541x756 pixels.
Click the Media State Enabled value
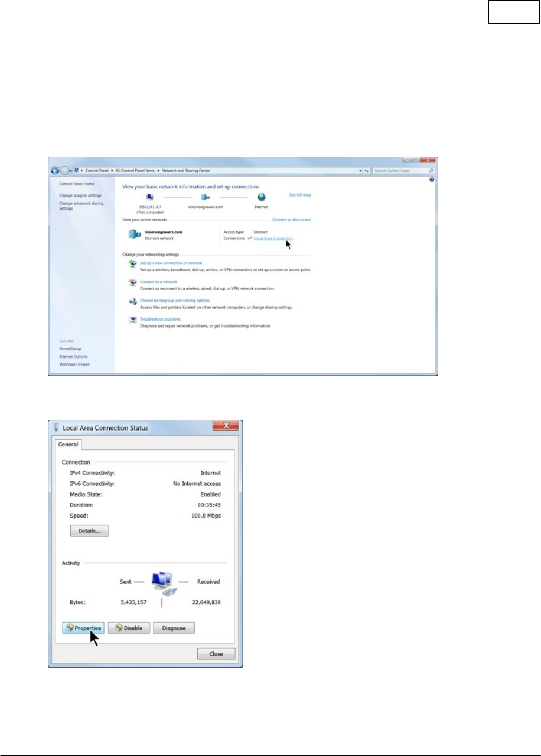(x=211, y=494)
